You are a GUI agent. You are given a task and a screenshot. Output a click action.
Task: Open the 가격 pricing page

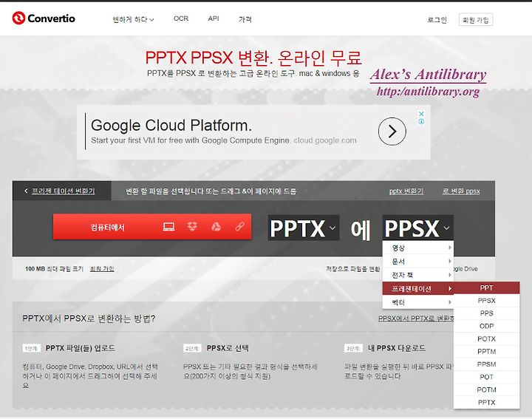click(245, 19)
